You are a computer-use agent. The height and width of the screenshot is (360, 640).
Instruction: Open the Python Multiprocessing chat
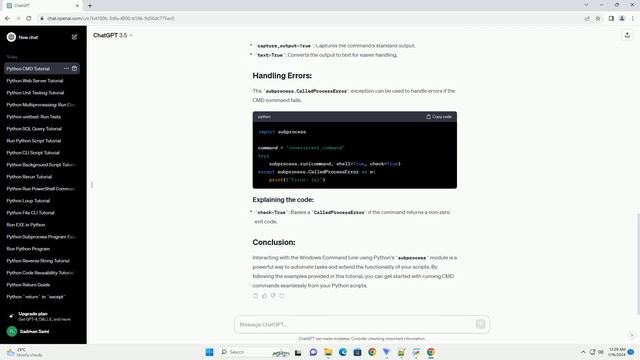point(42,105)
